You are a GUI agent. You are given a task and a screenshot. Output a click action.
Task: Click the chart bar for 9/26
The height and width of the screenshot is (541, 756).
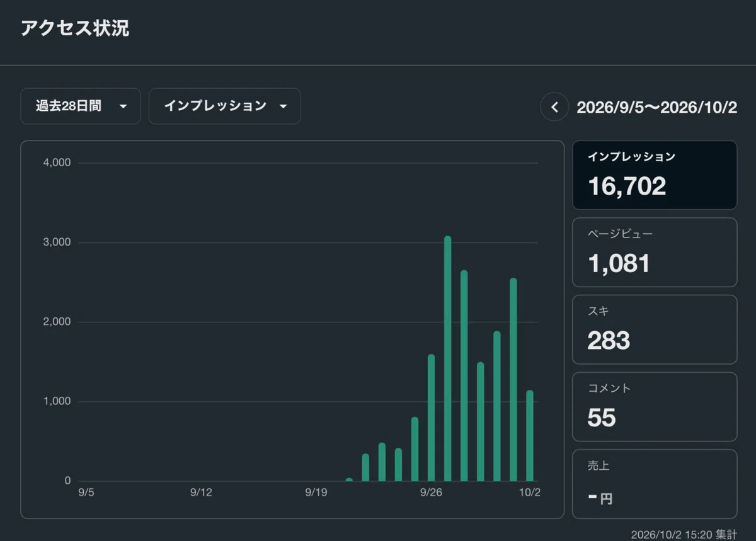pyautogui.click(x=432, y=418)
